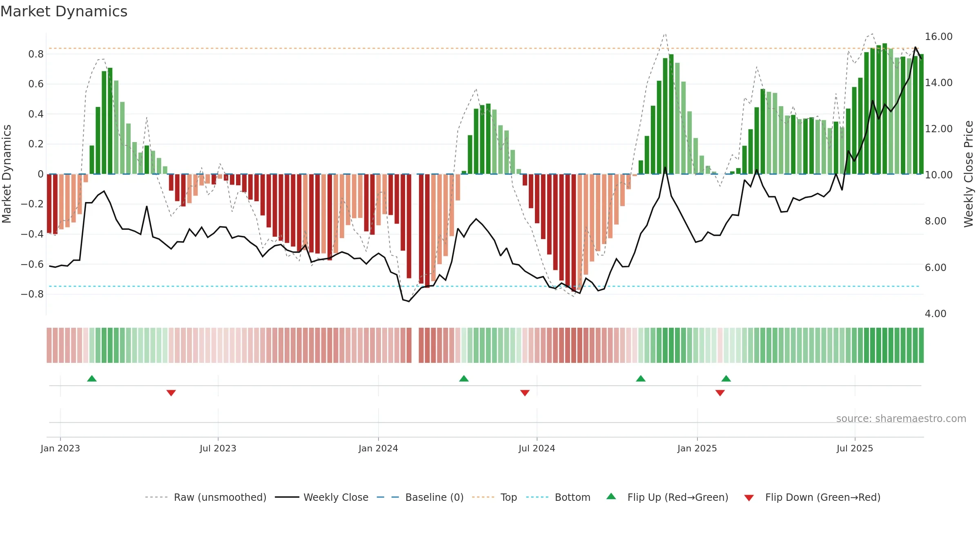Toggle the Raw (unsmoothed) legend entry
980x551 pixels.
point(205,497)
